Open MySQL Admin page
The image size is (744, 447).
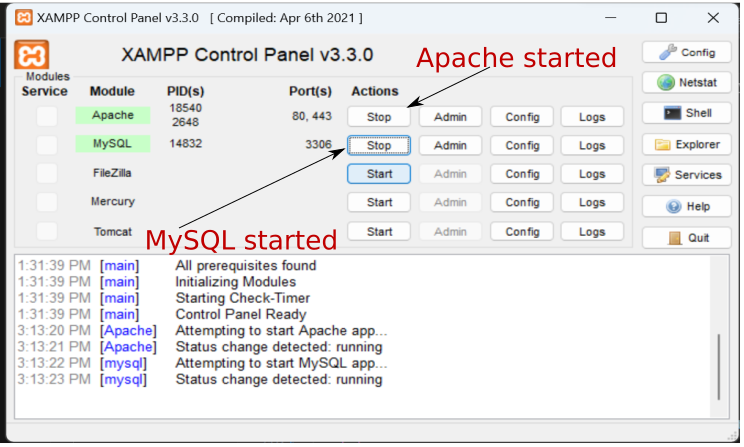450,145
